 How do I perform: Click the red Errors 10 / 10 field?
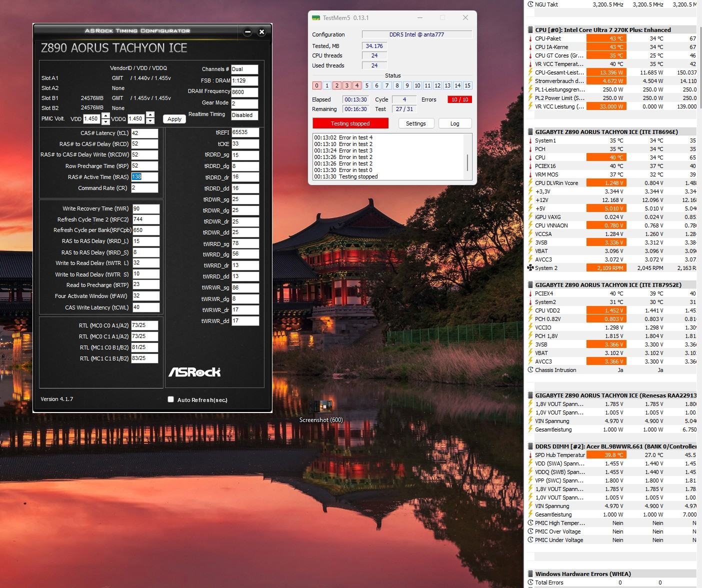click(460, 99)
